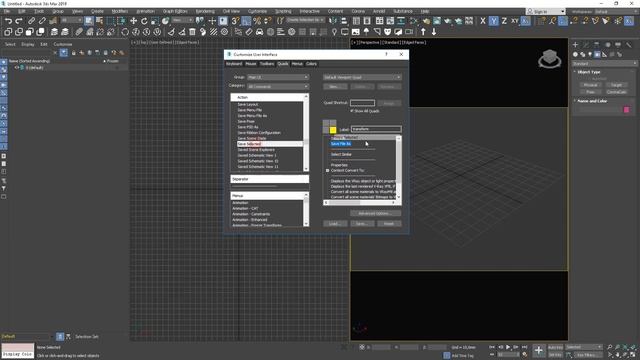Open the Modifiers menu
Screen dimensions: 640x360
120,11
